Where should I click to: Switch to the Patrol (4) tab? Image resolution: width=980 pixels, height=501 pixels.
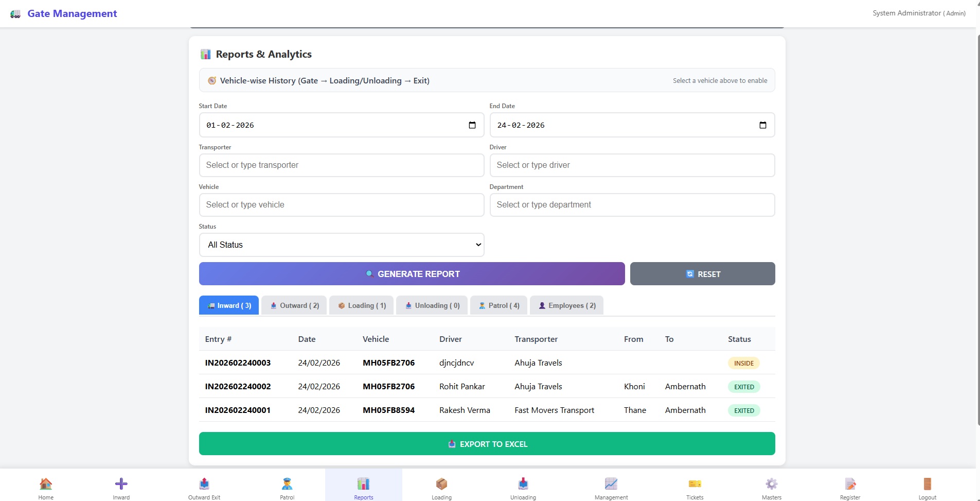pyautogui.click(x=498, y=305)
